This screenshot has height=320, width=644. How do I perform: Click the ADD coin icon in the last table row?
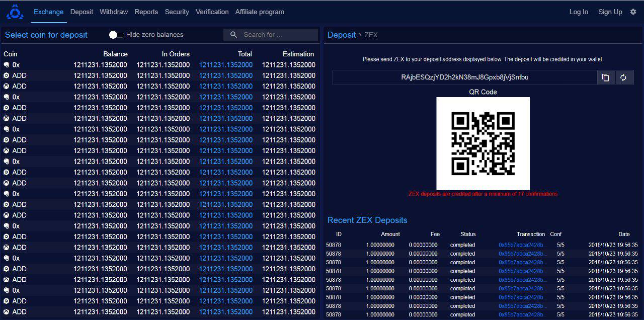tap(7, 312)
